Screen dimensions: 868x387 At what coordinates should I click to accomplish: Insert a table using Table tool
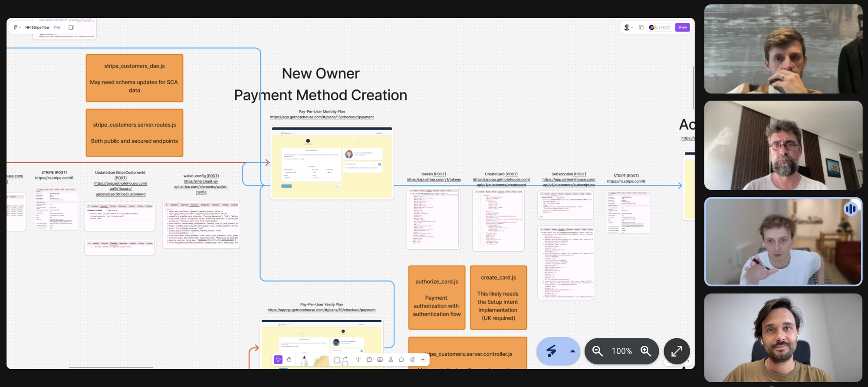pos(380,360)
